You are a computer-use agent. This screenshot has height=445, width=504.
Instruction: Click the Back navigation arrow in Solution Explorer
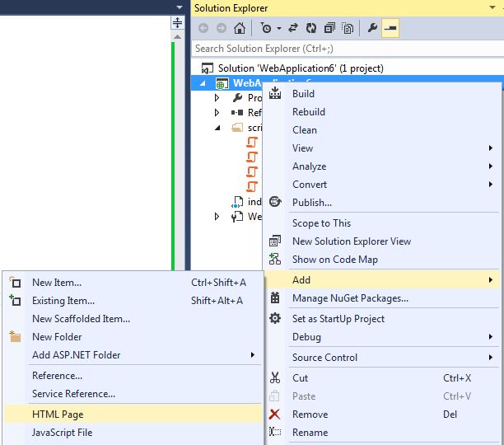pos(203,28)
